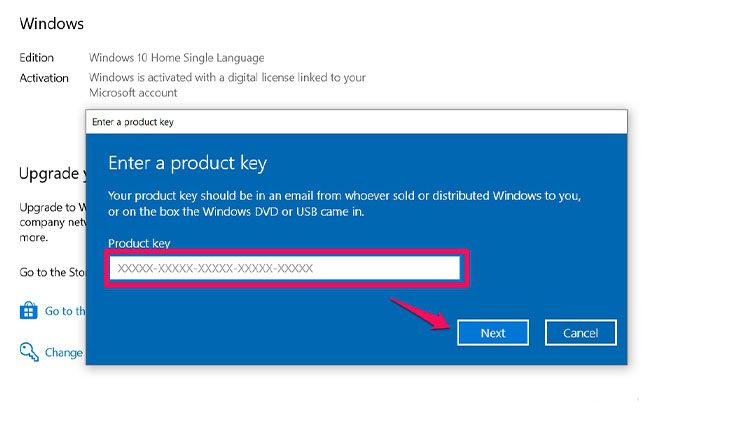Click the Change product key icon
Screen dimensions: 750x438
click(x=29, y=352)
